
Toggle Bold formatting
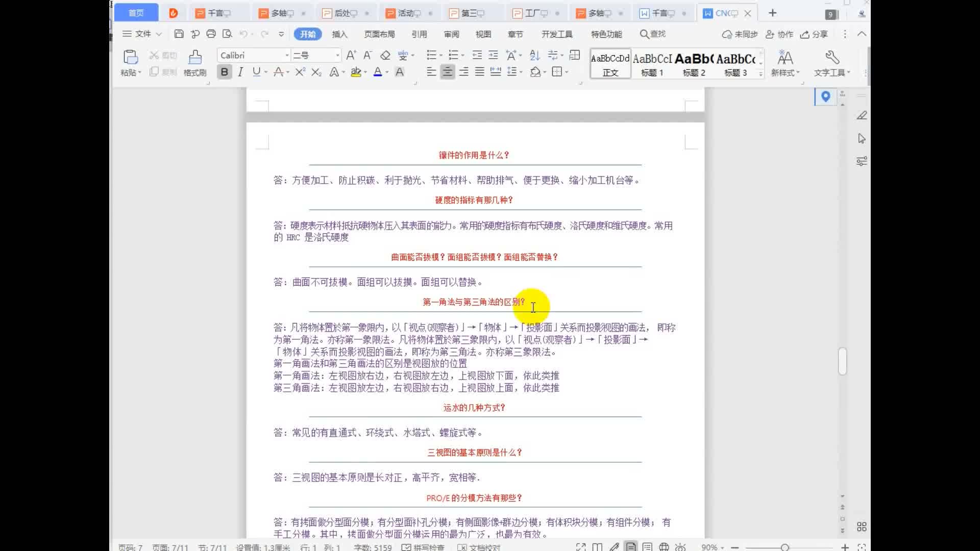pos(224,72)
